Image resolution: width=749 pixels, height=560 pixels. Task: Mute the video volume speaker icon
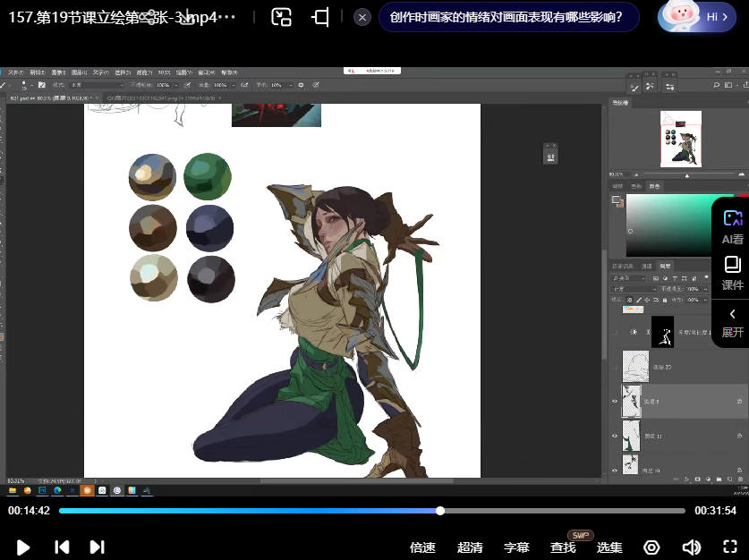click(691, 547)
